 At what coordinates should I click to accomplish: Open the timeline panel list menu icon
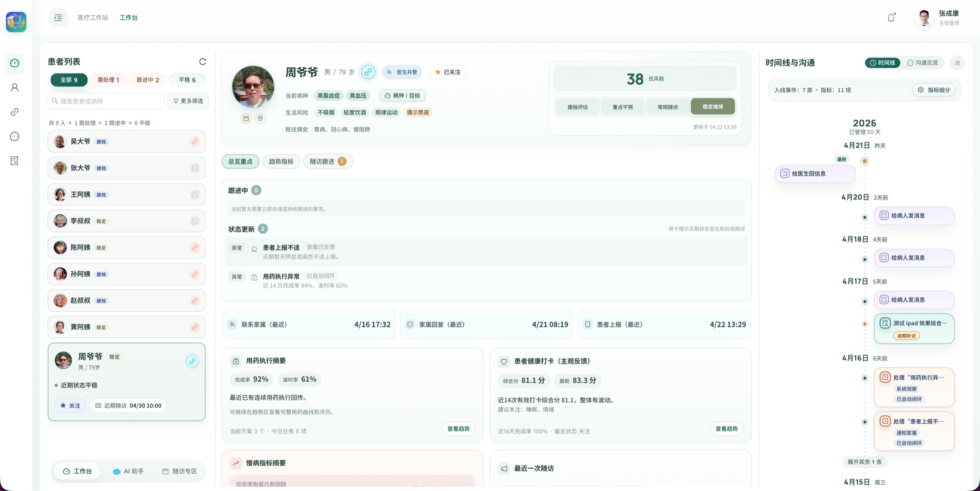957,63
